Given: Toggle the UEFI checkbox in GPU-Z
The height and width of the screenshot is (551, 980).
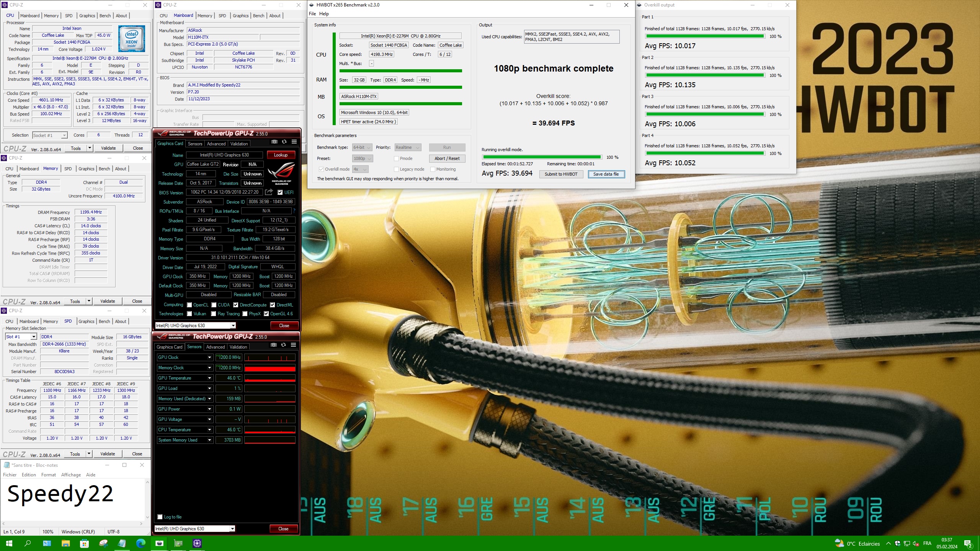Looking at the screenshot, I should click(x=280, y=192).
